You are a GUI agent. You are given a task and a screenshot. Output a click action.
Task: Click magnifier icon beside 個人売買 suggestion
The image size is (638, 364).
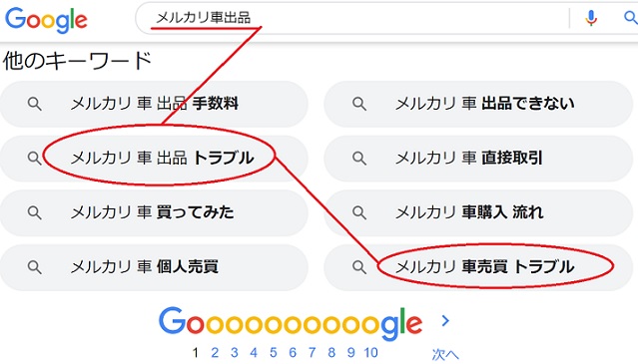tap(35, 267)
